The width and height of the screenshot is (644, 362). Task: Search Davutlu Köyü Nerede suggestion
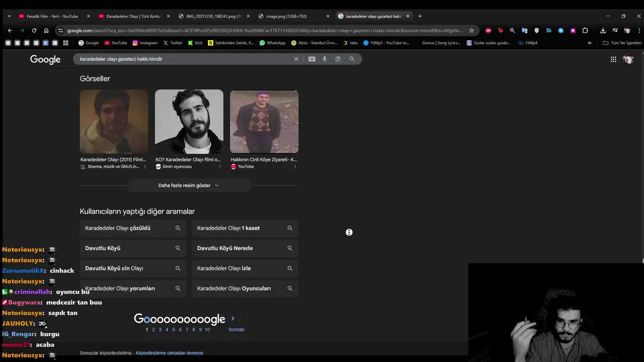(x=245, y=248)
